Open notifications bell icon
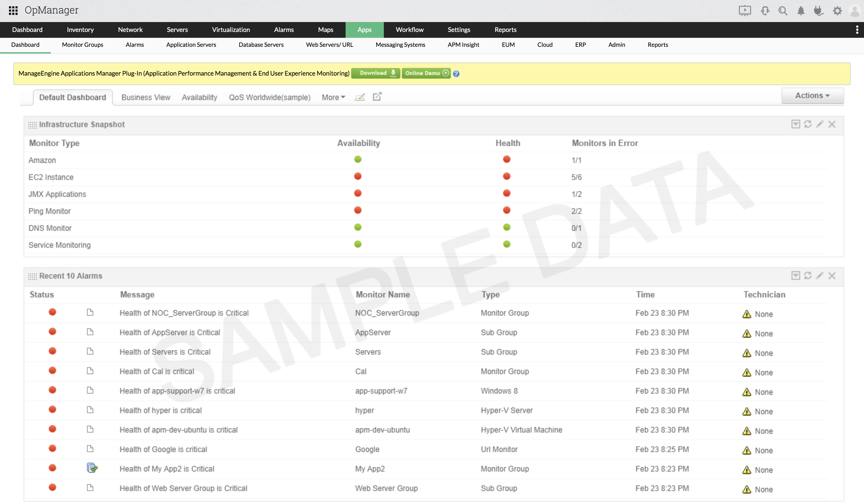Viewport: 864px width, 504px height. coord(801,11)
